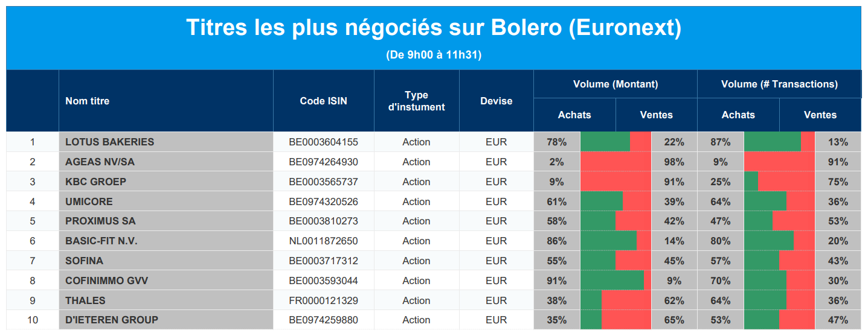
Task: Click the page title "Titres les plus négociés sur Bolero"
Action: click(x=433, y=28)
